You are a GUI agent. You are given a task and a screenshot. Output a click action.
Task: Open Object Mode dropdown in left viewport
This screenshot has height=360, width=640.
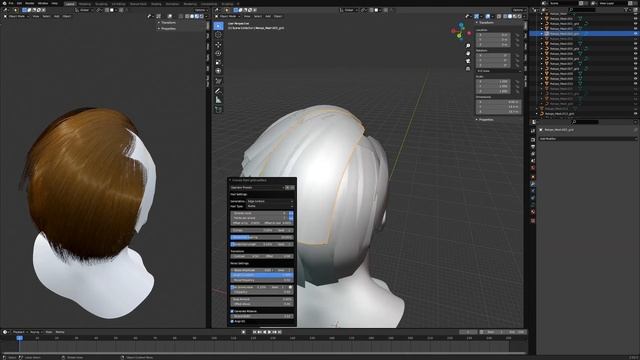tap(16, 16)
